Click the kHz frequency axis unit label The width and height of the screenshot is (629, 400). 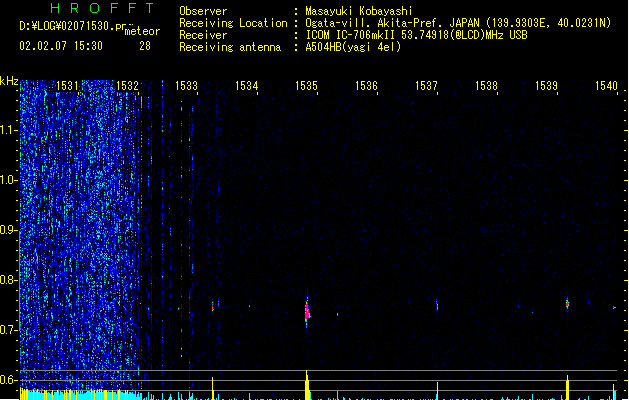coord(9,81)
